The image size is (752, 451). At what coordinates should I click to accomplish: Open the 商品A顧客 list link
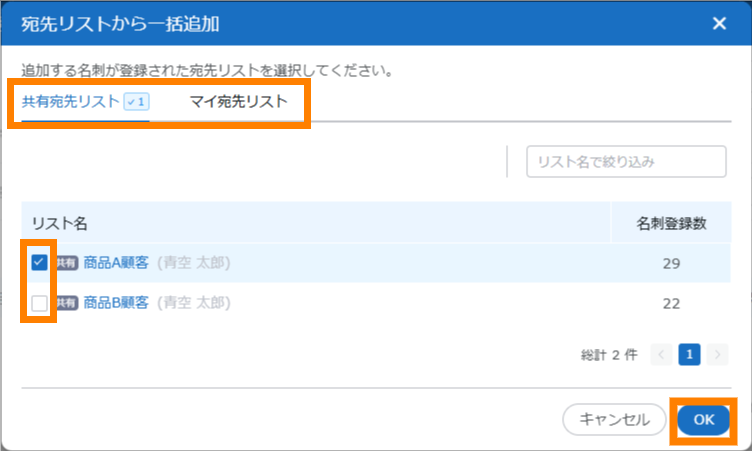pos(116,263)
